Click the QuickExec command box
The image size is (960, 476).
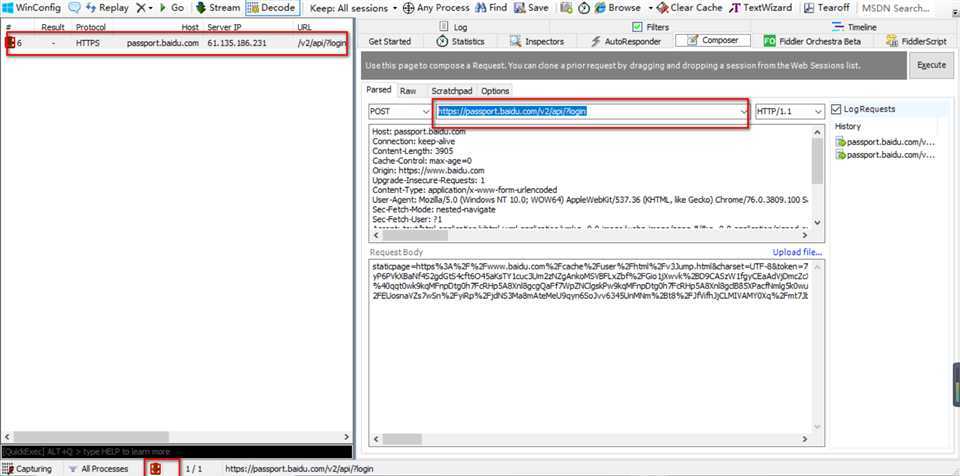click(x=176, y=451)
